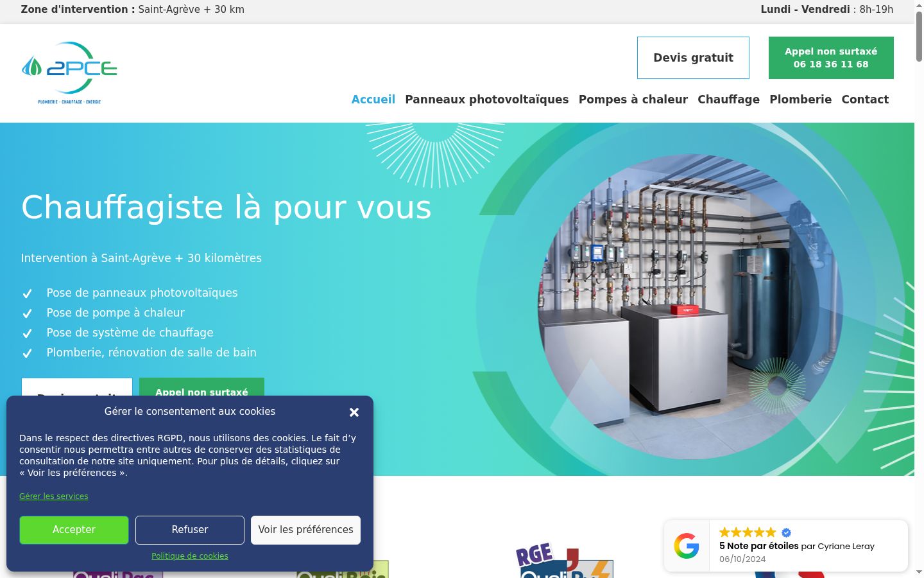
Task: Click the five-star rating in review
Action: click(748, 532)
